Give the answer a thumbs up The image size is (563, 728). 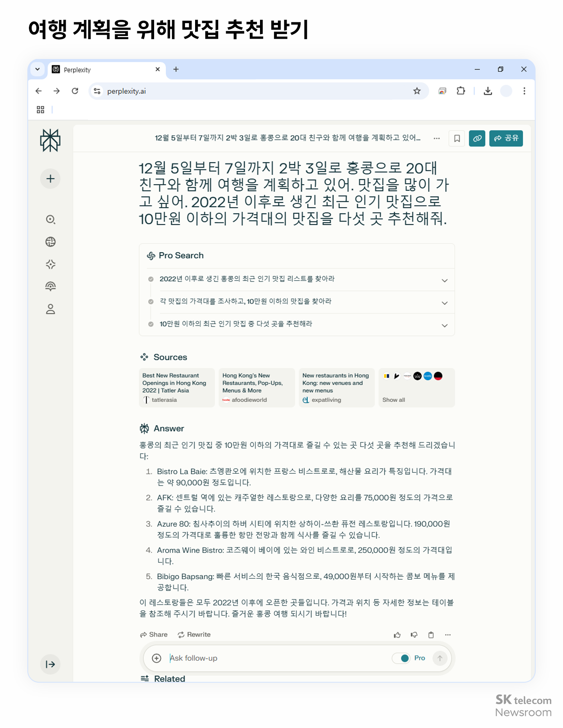(397, 635)
